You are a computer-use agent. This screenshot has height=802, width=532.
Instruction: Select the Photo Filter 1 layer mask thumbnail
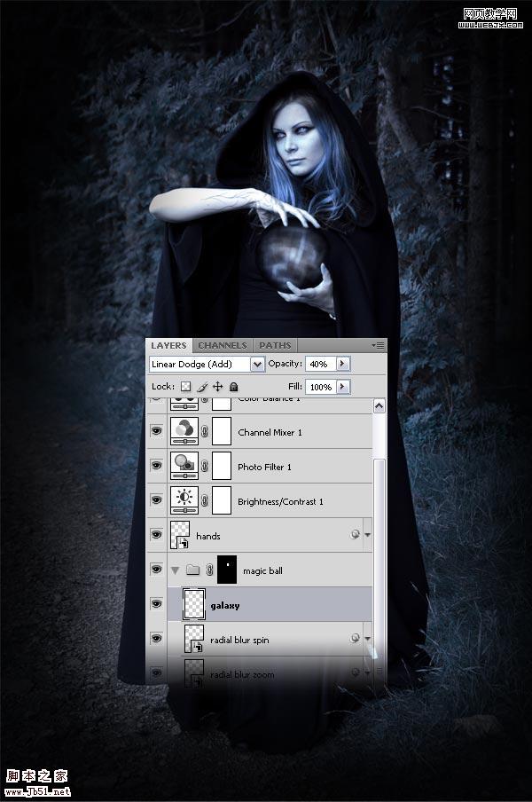coord(222,466)
